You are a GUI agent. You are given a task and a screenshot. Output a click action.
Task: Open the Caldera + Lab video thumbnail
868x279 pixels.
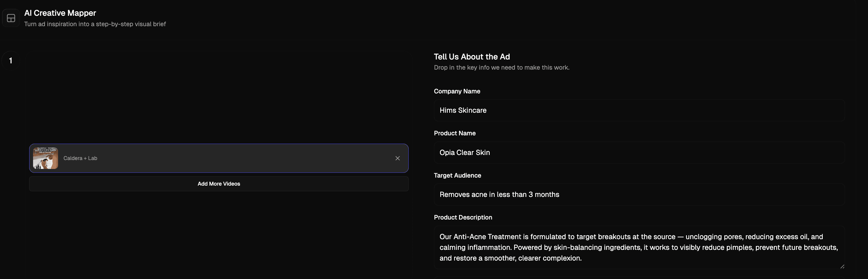pos(46,158)
